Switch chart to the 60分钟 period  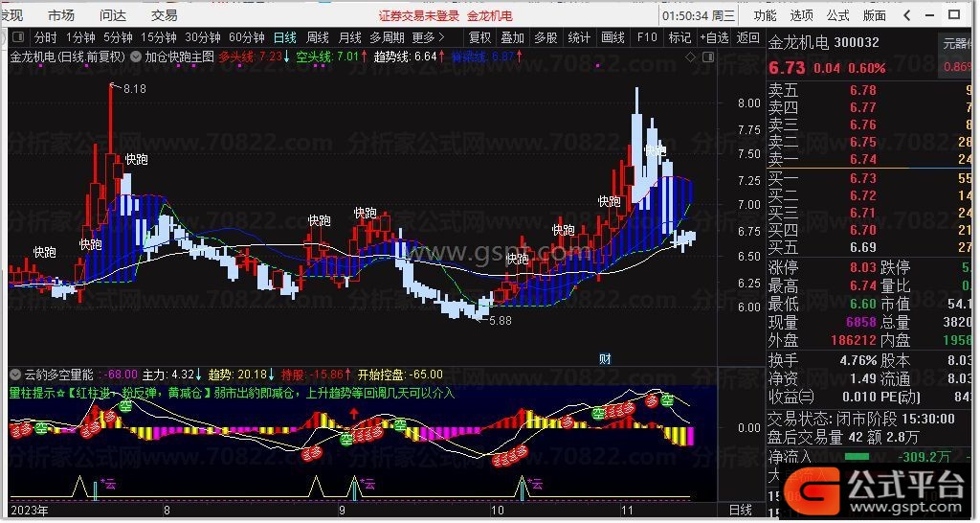coord(247,37)
